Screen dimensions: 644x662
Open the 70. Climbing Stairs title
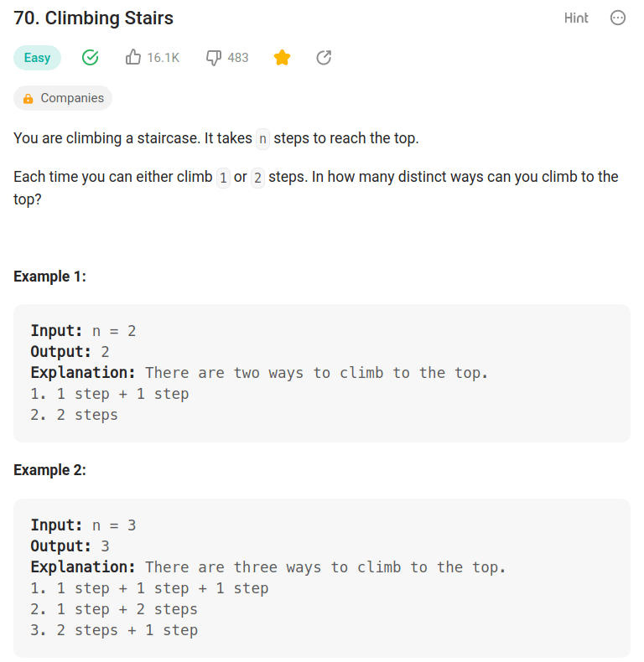coord(93,18)
